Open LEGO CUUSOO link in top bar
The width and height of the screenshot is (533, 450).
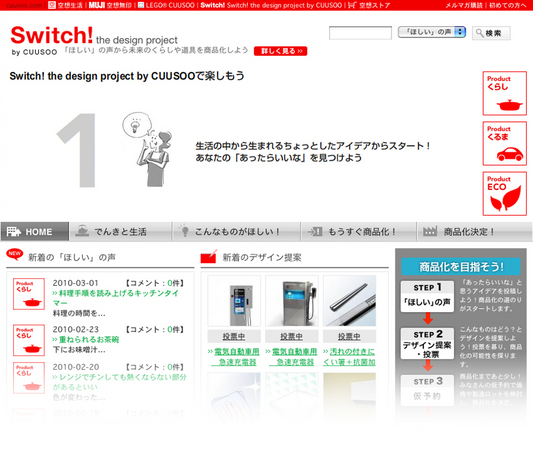(x=167, y=5)
